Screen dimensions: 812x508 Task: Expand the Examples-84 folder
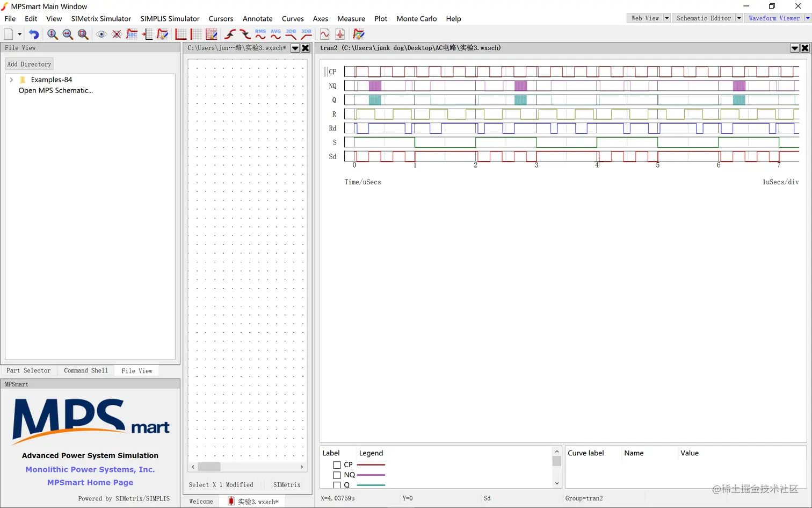11,80
